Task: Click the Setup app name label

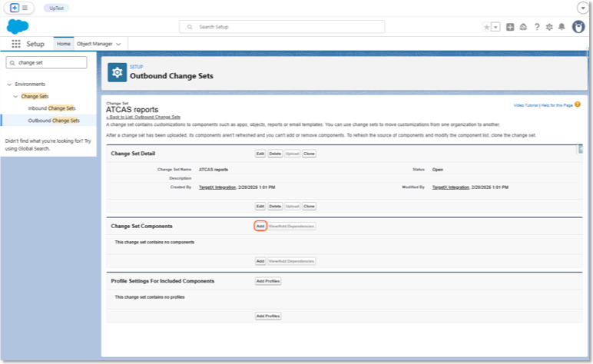Action: pyautogui.click(x=35, y=44)
